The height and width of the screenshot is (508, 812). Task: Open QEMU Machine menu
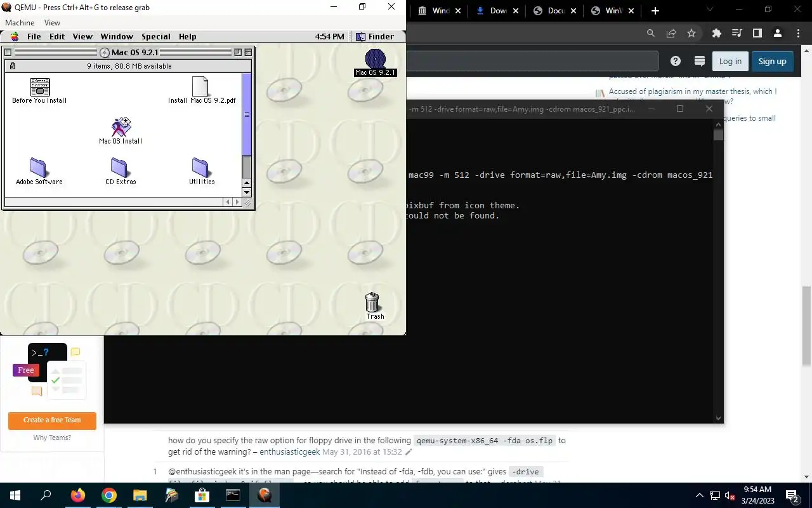(20, 22)
